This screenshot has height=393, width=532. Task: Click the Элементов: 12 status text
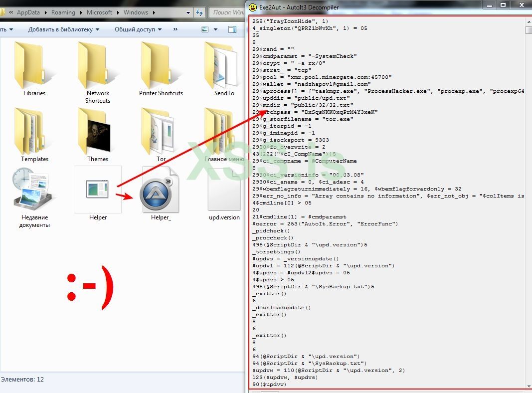[22, 380]
